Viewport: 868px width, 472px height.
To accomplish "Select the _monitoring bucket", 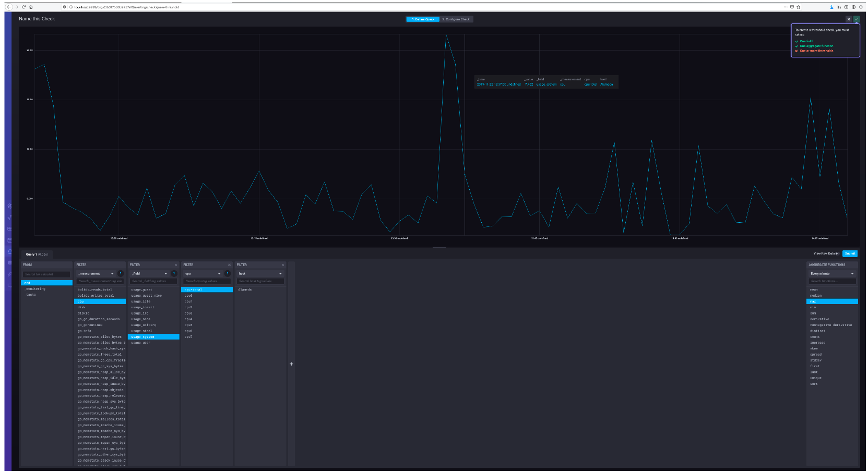I will [46, 289].
